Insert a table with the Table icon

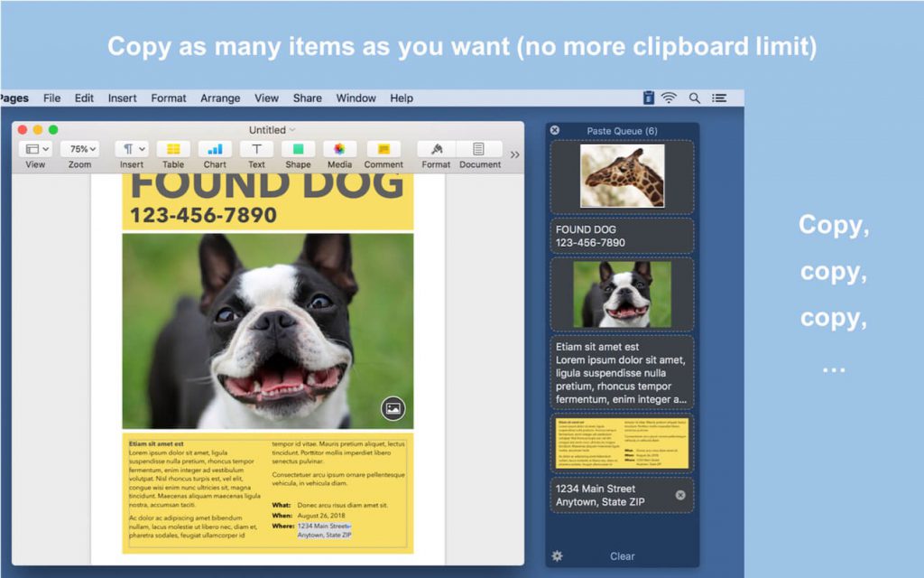click(172, 151)
